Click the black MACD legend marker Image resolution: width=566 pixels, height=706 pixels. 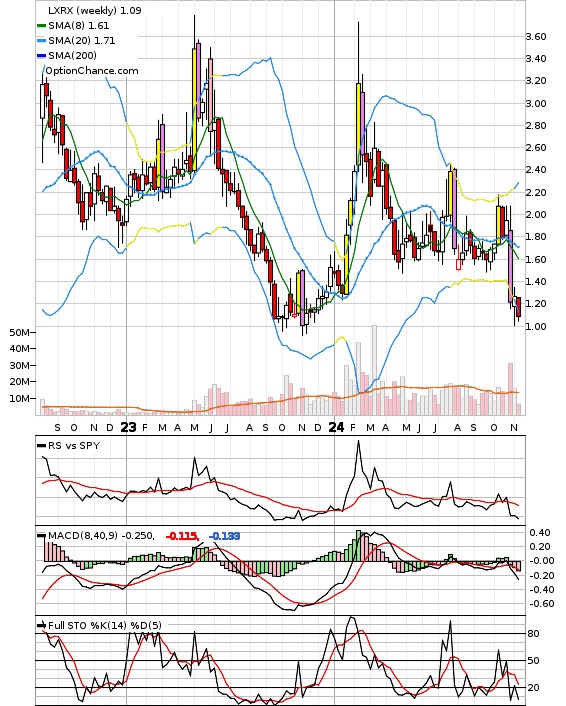coord(41,536)
